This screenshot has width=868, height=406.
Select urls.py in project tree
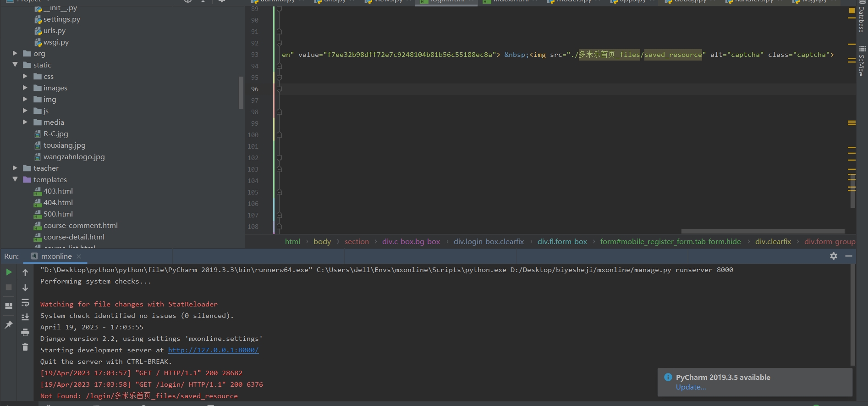(x=54, y=31)
